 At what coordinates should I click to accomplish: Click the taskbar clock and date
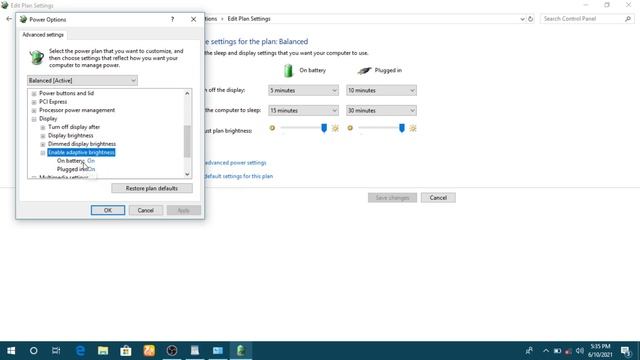tap(600, 351)
